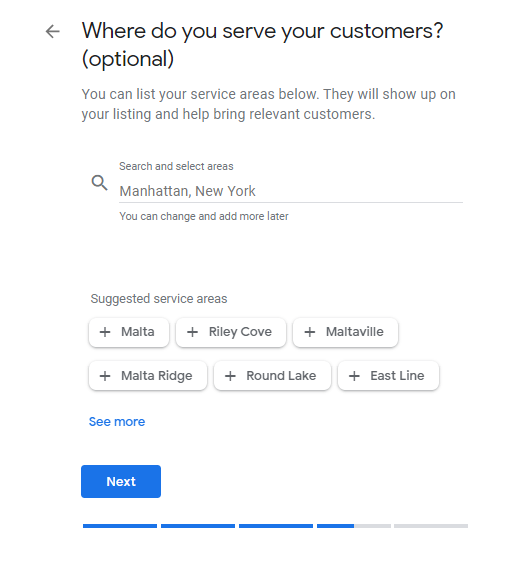Select the Malta Ridge suggestion chip
Image resolution: width=526 pixels, height=571 pixels.
click(x=148, y=376)
